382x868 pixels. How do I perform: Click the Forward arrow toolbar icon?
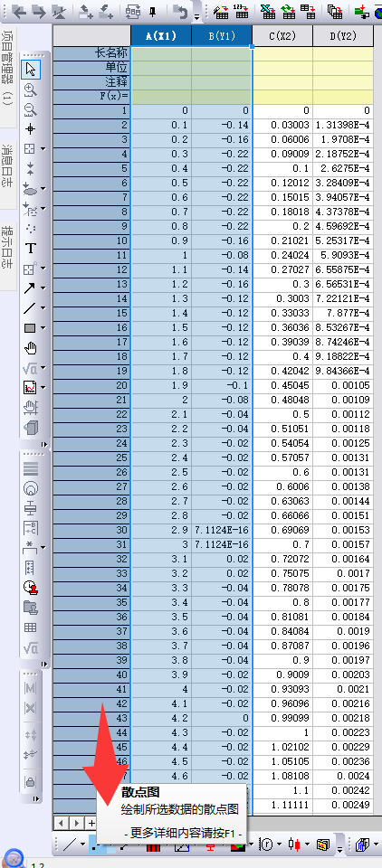tap(38, 10)
